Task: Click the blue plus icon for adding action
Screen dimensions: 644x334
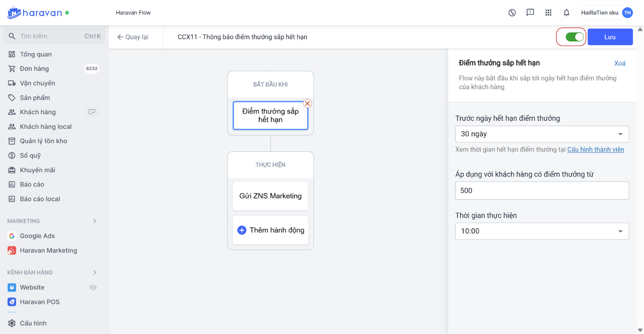Action: click(242, 230)
